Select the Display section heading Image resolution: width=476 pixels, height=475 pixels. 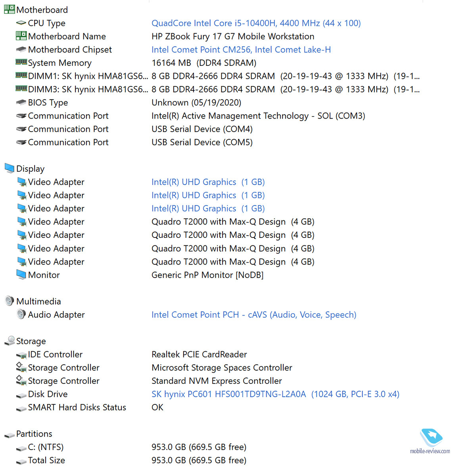click(x=30, y=169)
